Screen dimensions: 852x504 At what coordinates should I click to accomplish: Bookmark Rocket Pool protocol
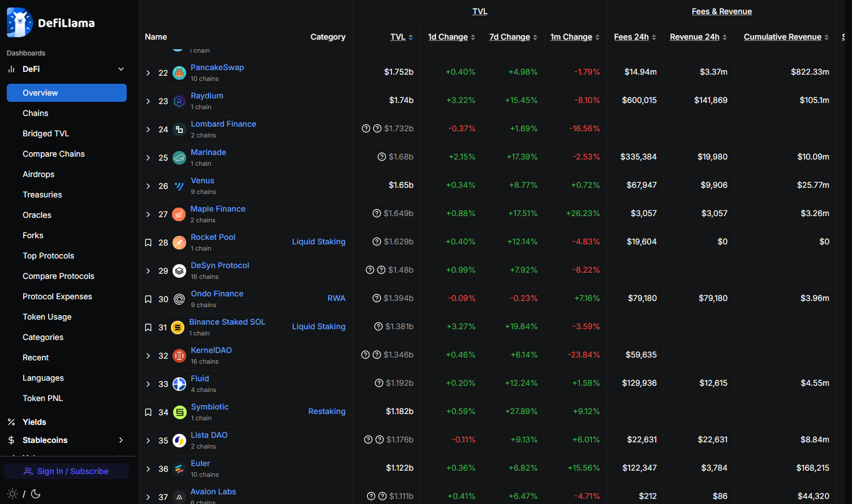click(x=148, y=243)
